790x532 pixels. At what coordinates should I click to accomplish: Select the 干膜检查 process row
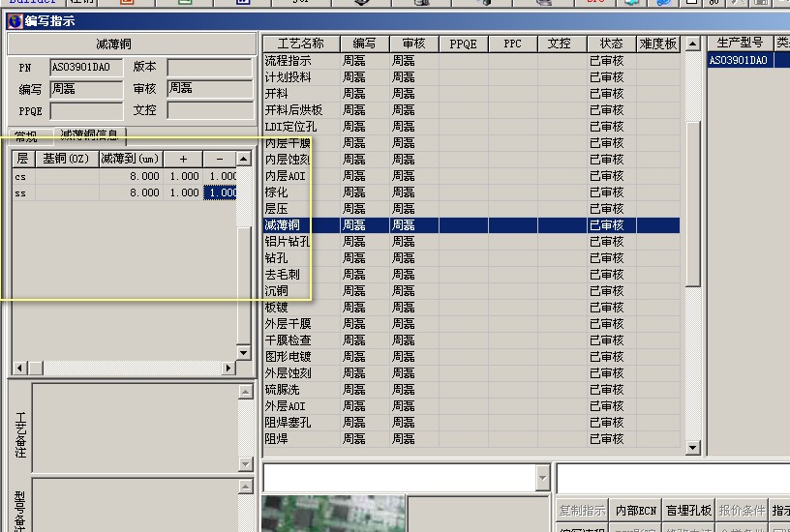471,340
